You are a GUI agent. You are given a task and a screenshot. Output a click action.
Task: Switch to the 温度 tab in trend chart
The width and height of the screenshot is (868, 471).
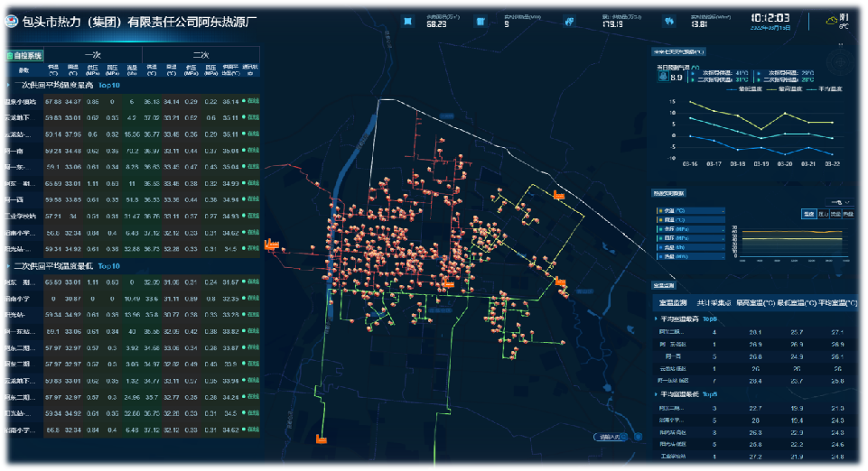[808, 214]
